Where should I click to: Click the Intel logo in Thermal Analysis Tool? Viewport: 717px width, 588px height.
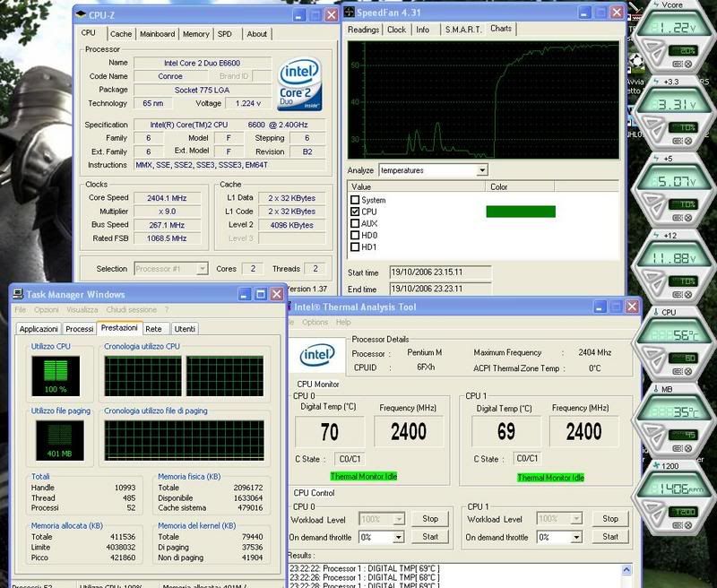(317, 355)
